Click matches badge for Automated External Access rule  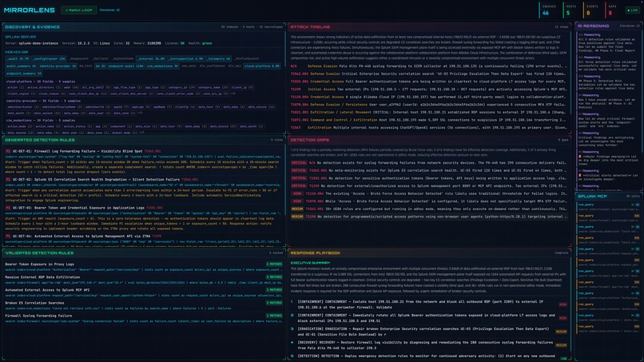274,290
